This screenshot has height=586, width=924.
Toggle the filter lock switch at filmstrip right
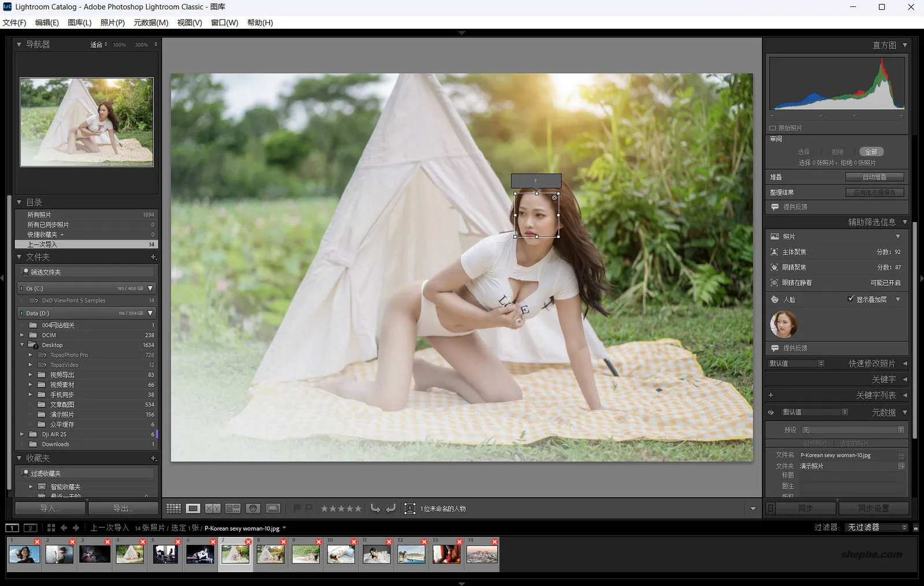click(915, 528)
